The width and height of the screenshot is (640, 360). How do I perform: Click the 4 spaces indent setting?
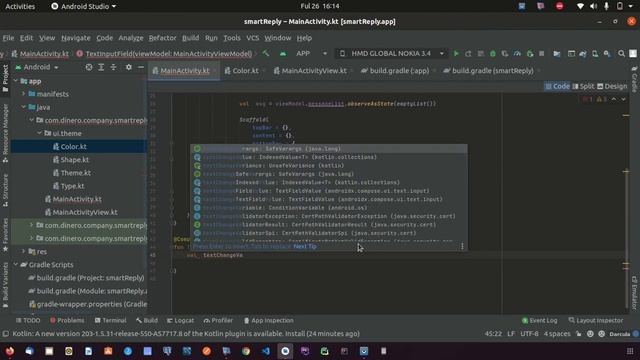[x=557, y=333]
